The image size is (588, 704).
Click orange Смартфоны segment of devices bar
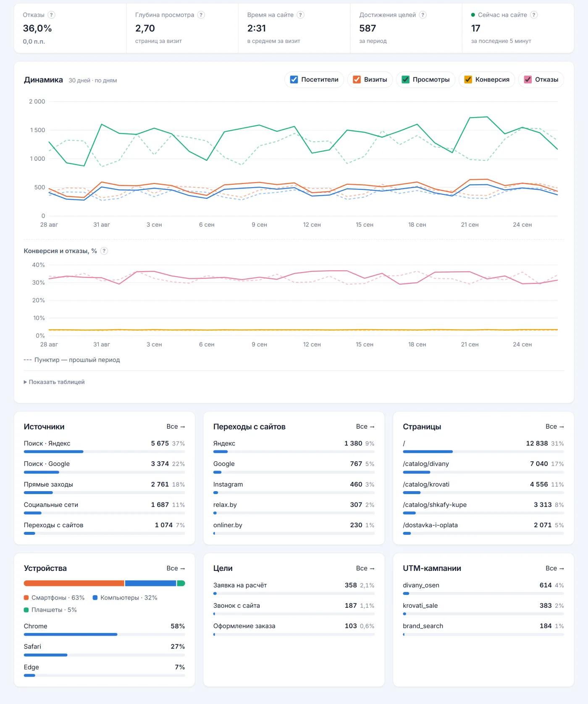pyautogui.click(x=74, y=583)
